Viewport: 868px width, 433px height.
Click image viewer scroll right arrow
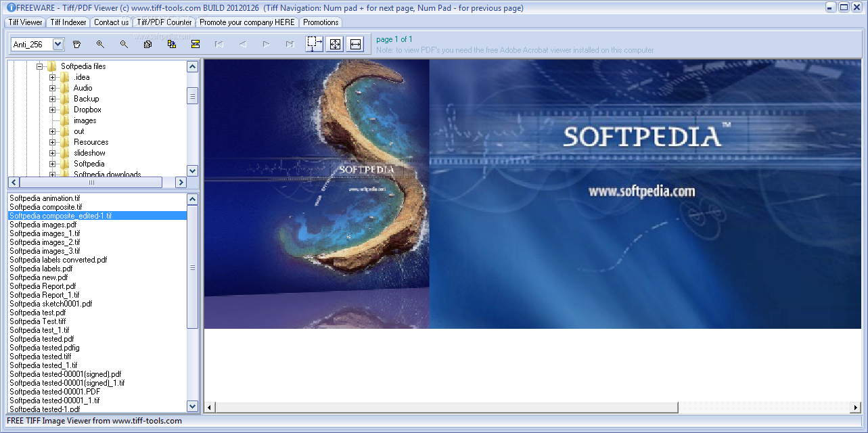point(856,407)
